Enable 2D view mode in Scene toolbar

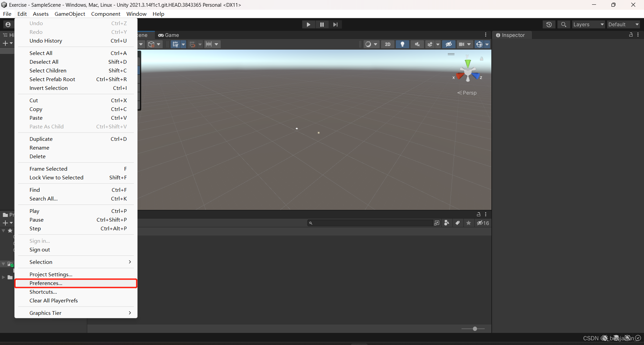click(388, 44)
